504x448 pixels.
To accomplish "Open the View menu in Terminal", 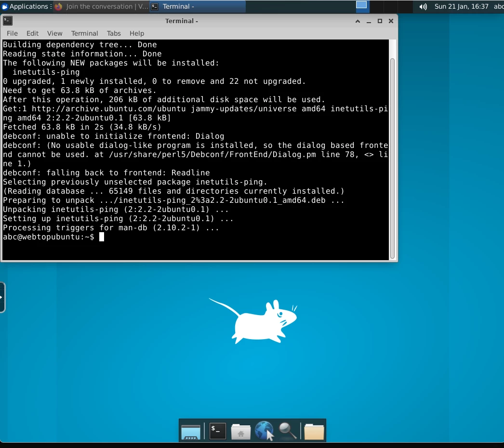I will (x=54, y=33).
